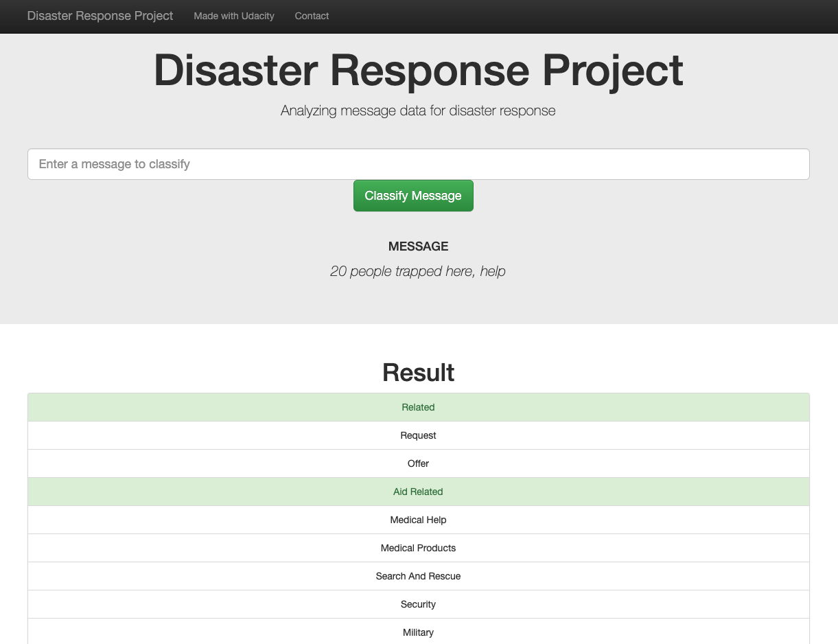
Task: Select the Related result row
Action: pos(419,407)
